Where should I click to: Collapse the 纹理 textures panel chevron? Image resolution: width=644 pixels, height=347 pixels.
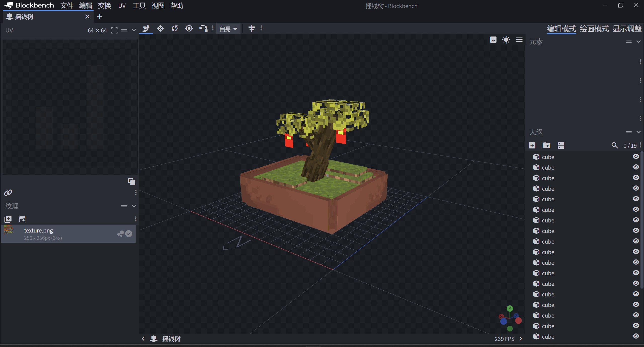click(134, 206)
